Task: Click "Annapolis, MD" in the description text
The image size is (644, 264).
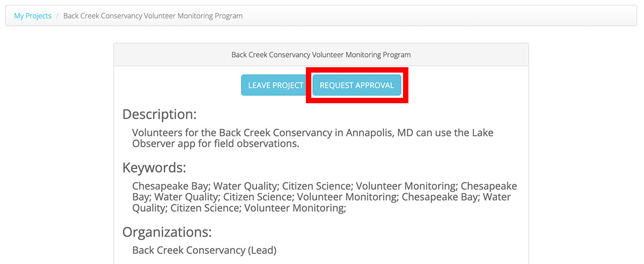Action: tap(370, 133)
